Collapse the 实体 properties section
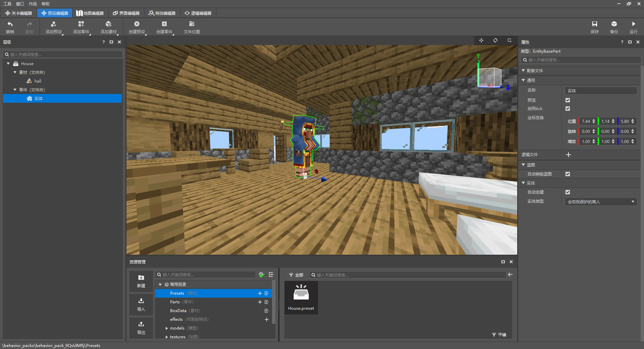The width and height of the screenshot is (644, 349). pyautogui.click(x=523, y=183)
